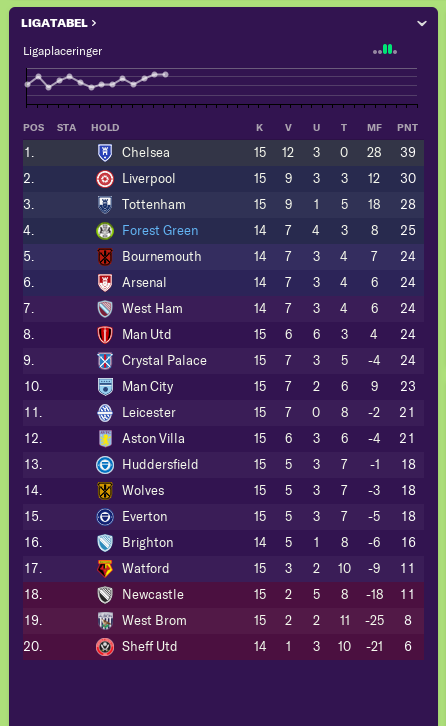This screenshot has height=726, width=446.
Task: Click the Chelsea club badge icon
Action: click(105, 152)
